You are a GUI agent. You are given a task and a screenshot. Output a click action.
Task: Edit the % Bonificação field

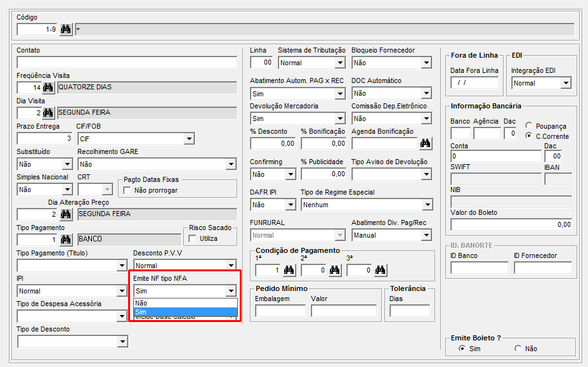point(323,143)
